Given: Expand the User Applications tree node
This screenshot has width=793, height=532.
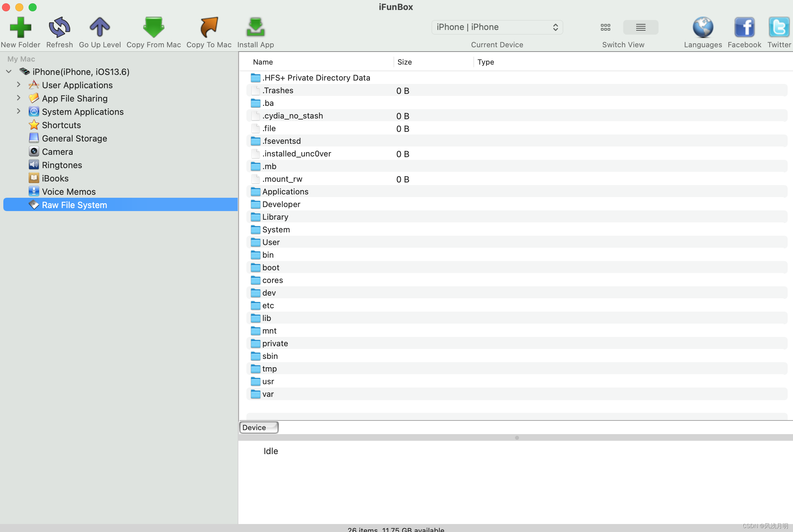Looking at the screenshot, I should [19, 85].
